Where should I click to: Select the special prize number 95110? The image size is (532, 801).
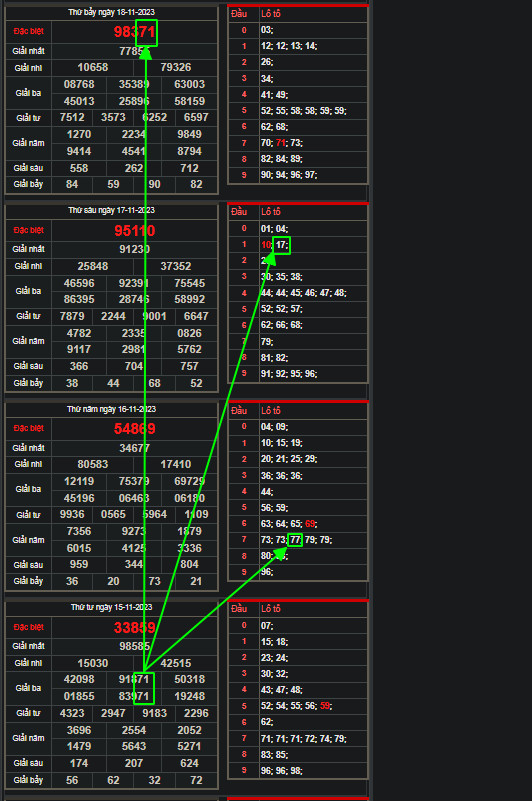click(134, 230)
